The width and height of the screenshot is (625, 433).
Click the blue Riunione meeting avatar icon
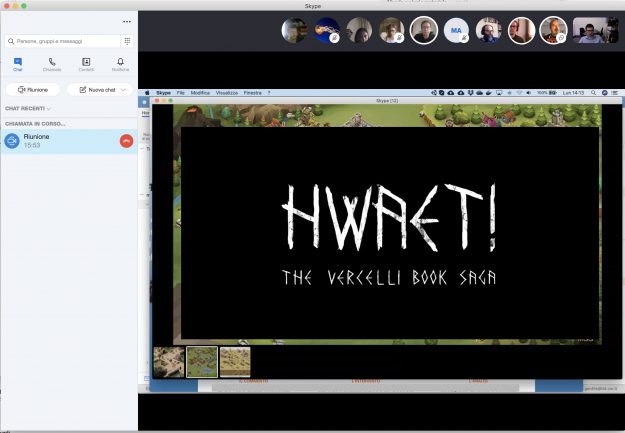click(12, 141)
